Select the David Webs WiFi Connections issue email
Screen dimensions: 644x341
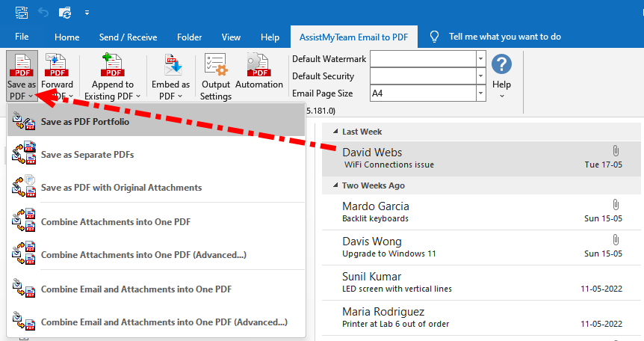(481, 159)
